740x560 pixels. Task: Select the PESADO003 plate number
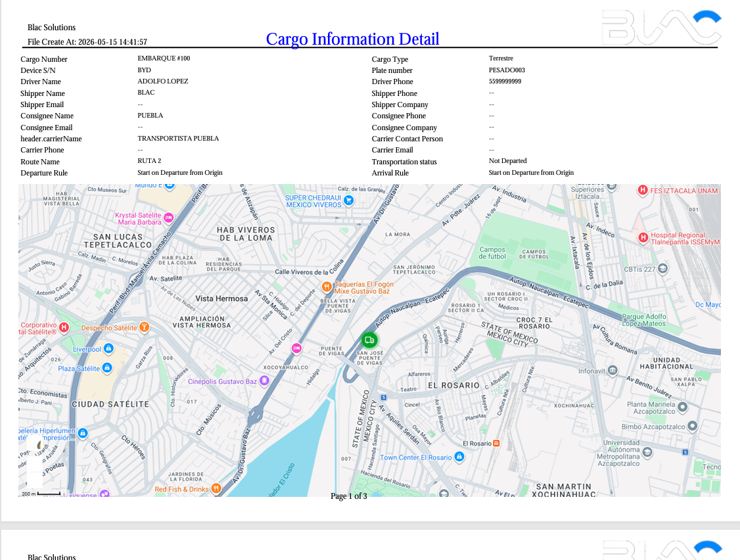tap(507, 70)
